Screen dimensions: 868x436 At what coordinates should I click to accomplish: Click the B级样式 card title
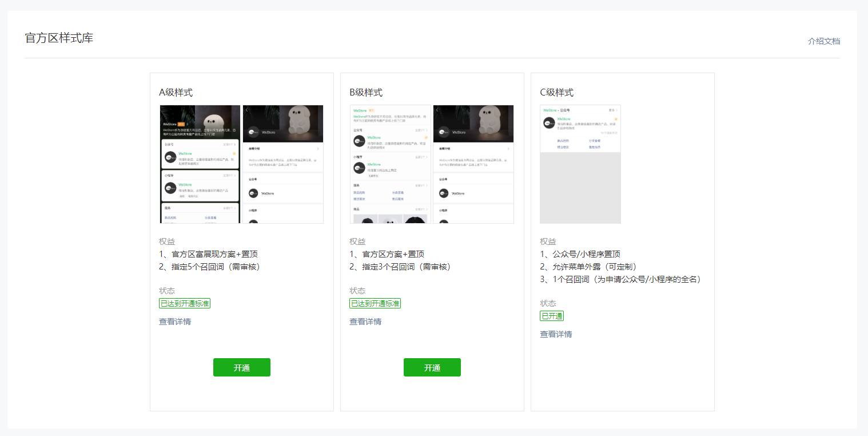(x=366, y=93)
